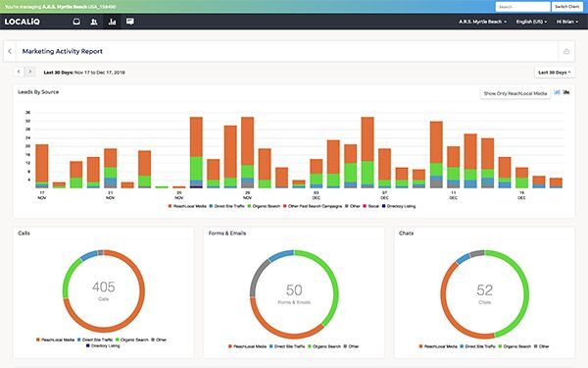588x368 pixels.
Task: Toggle Show Only ReachLocal Media
Action: click(x=515, y=93)
